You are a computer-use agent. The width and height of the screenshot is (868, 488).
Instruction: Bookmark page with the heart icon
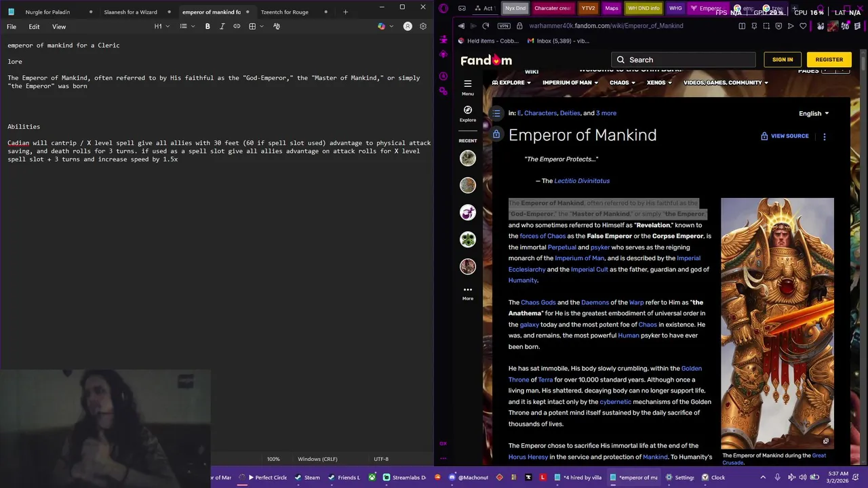803,26
